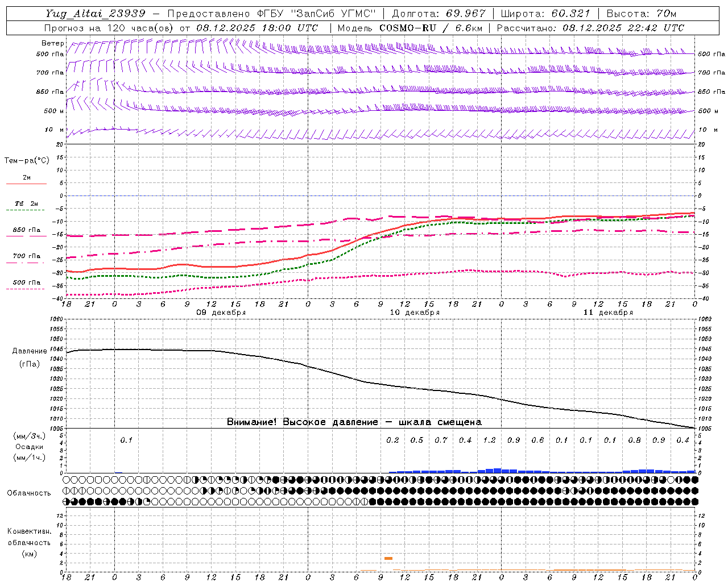Image resolution: width=728 pixels, height=582 pixels.
Task: Click the precipitation value 0.8
Action: pos(634,440)
